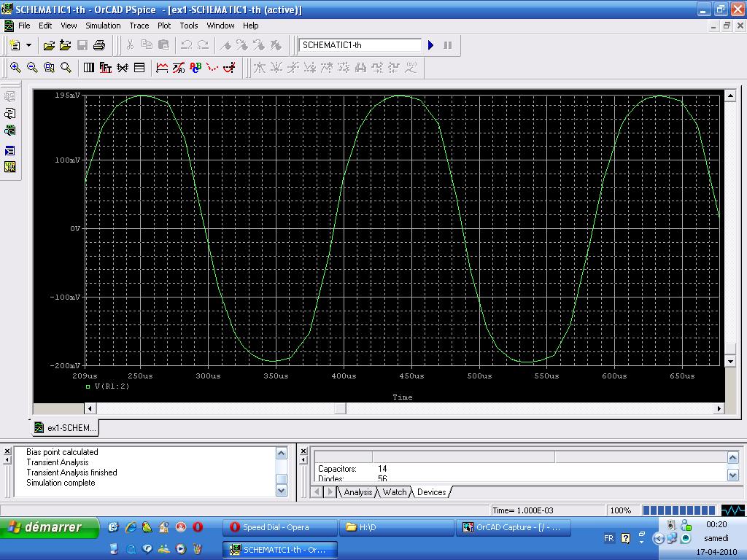Open OrCAD Capture from the taskbar
747x560 pixels.
click(x=511, y=527)
